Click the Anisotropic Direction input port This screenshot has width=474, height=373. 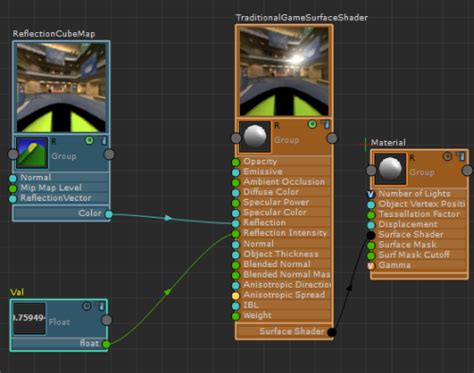(236, 286)
